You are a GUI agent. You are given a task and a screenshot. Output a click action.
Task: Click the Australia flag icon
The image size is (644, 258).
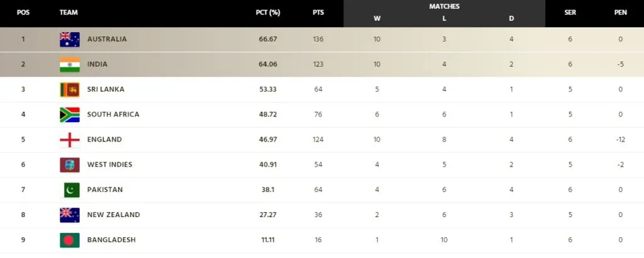[x=70, y=40]
